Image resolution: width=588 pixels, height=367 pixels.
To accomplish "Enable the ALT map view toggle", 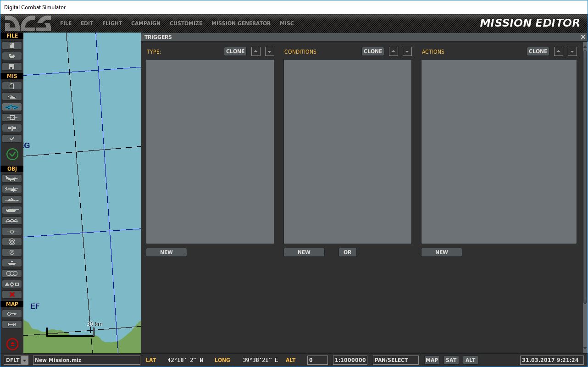I will (470, 360).
